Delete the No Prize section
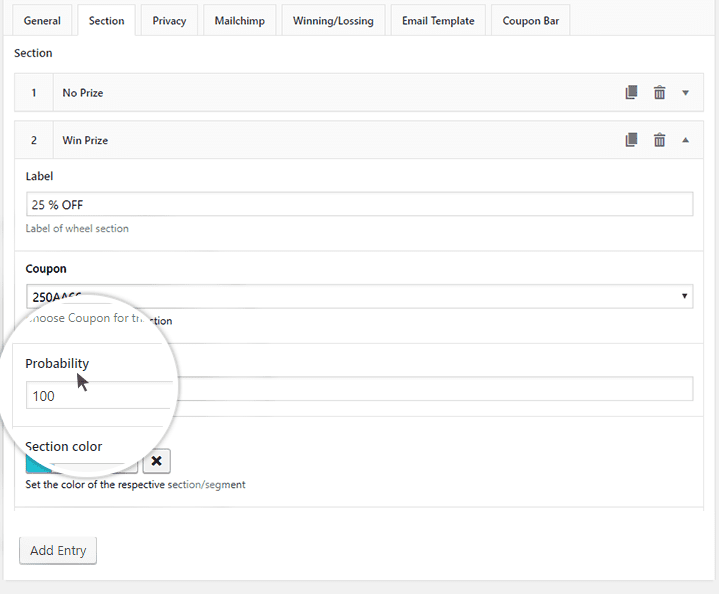Image resolution: width=719 pixels, height=594 pixels. tap(659, 93)
